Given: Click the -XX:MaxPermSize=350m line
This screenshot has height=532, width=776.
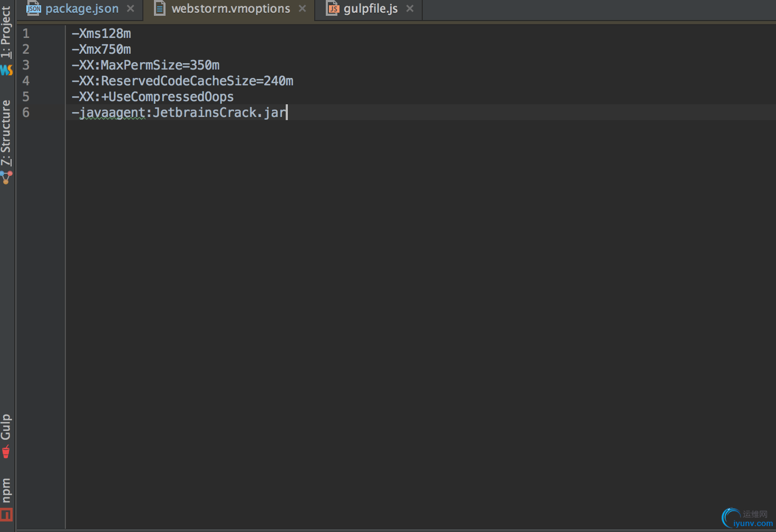Looking at the screenshot, I should 145,65.
